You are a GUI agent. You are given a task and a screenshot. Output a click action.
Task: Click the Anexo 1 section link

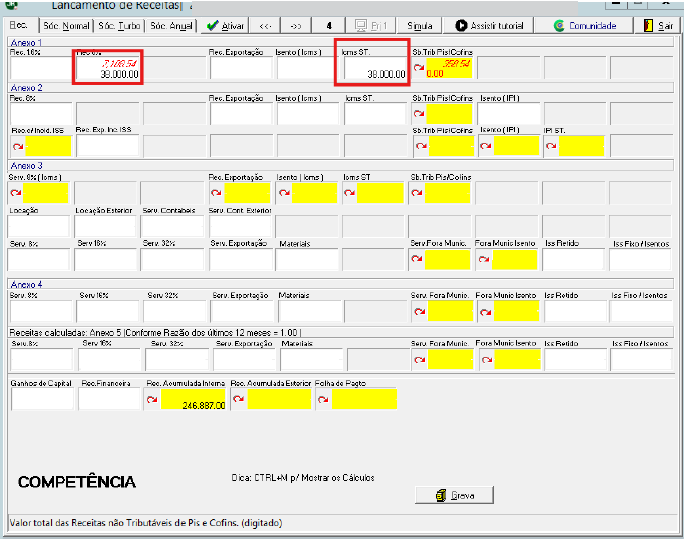pyautogui.click(x=26, y=42)
